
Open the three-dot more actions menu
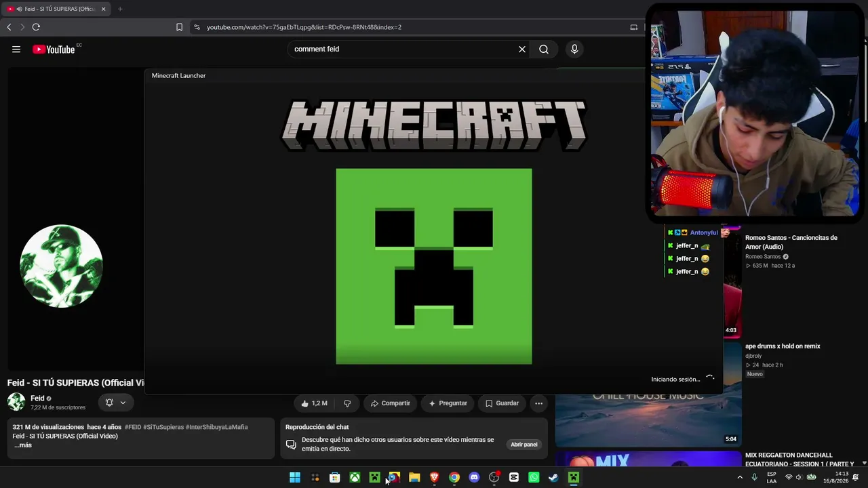pyautogui.click(x=538, y=403)
